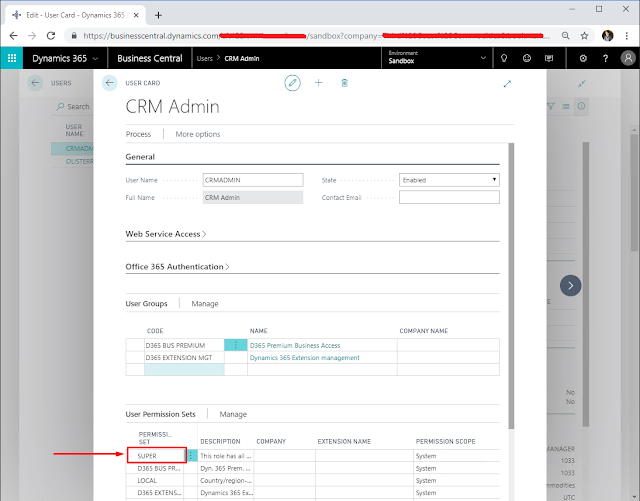Image resolution: width=640 pixels, height=501 pixels.
Task: Open Chrome three-dot menu
Action: click(627, 36)
